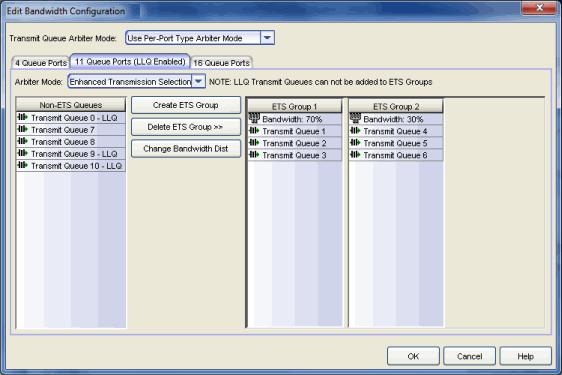Select the Transmit Queue 5 row

(x=396, y=143)
